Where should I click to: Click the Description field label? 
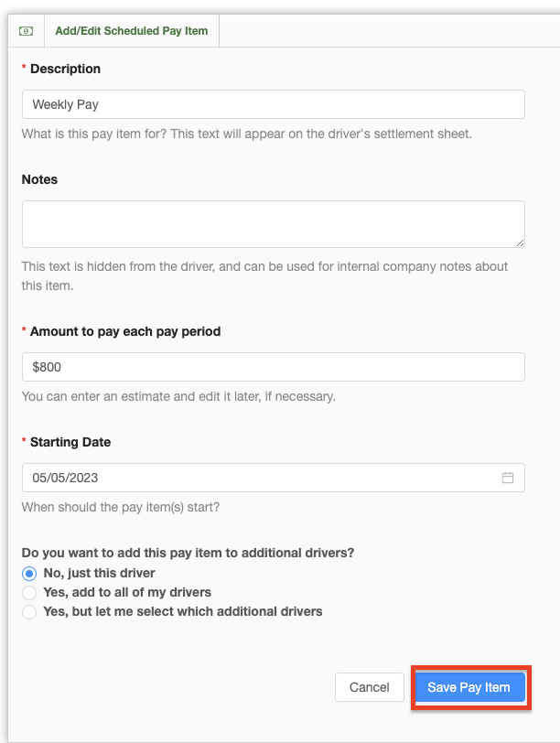pyautogui.click(x=65, y=69)
